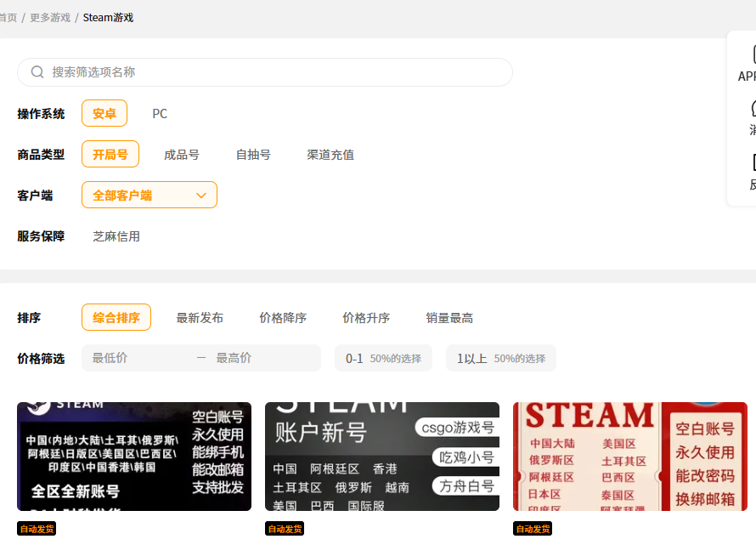
Task: Open the feedback icon in side panel
Action: (x=753, y=162)
